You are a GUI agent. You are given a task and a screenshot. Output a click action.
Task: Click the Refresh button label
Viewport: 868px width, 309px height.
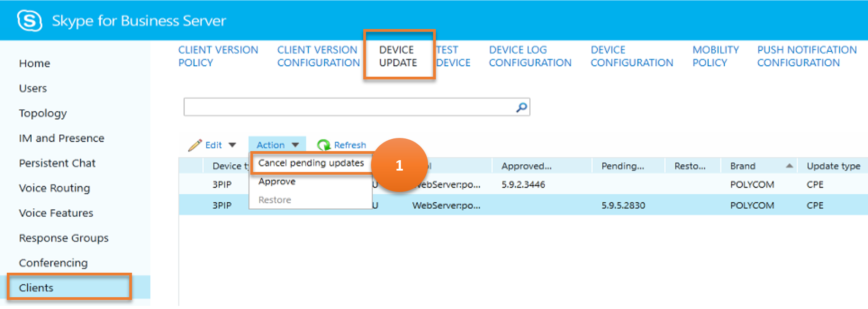[350, 145]
